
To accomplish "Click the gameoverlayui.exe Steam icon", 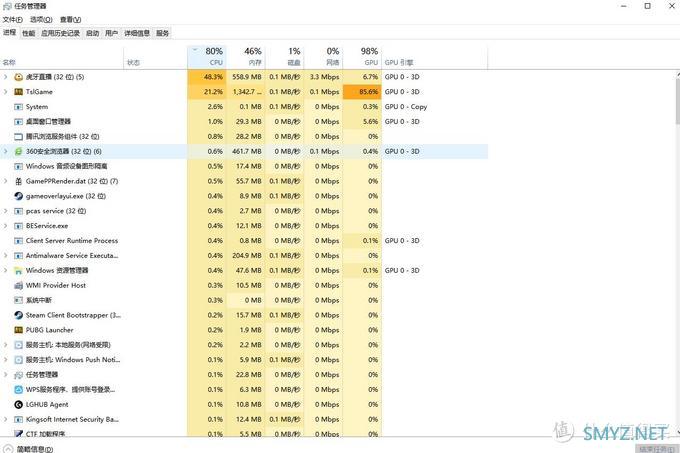I will pyautogui.click(x=18, y=196).
